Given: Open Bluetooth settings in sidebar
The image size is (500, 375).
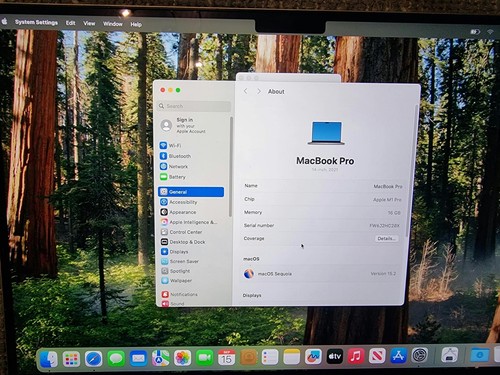Looking at the screenshot, I should (x=176, y=156).
